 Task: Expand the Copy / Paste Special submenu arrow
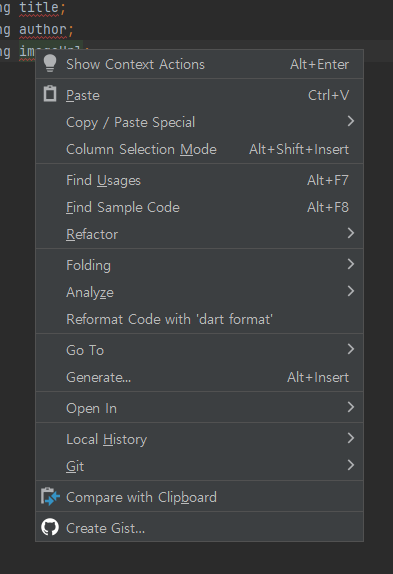351,121
